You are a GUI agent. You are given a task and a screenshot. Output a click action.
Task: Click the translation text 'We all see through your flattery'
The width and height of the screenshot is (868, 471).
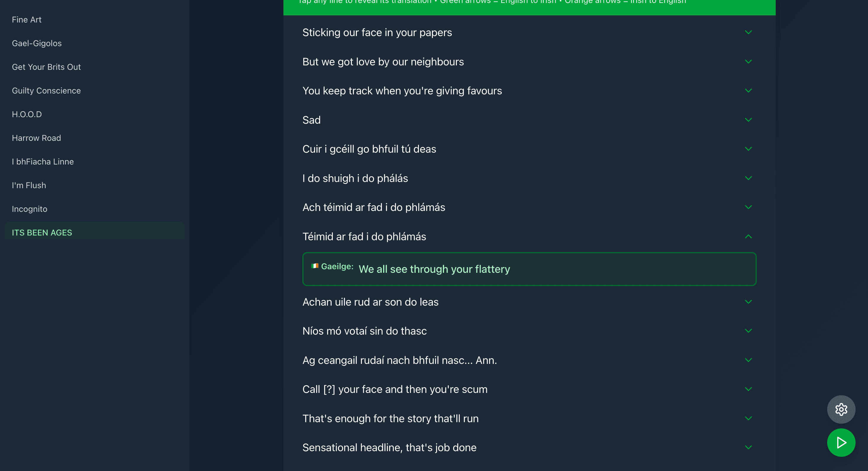pyautogui.click(x=434, y=269)
